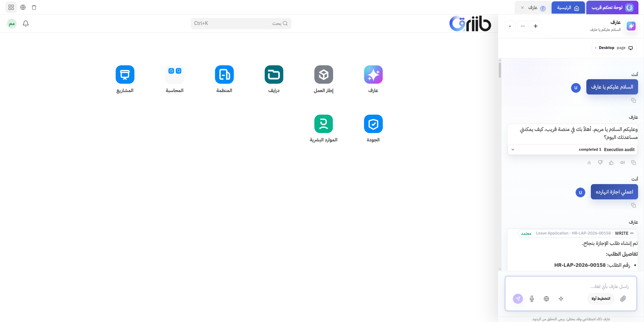Click the globe icon in chat input
This screenshot has height=322, width=644.
point(546,299)
